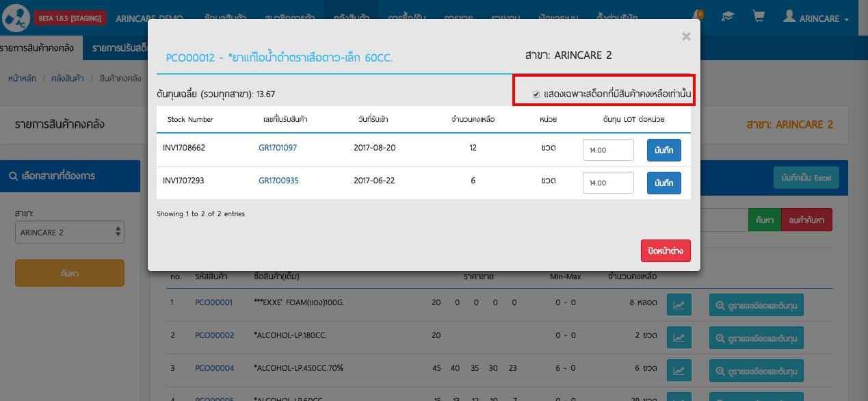This screenshot has width=868, height=401.
Task: Click the green ค้นหา search button
Action: 764,220
